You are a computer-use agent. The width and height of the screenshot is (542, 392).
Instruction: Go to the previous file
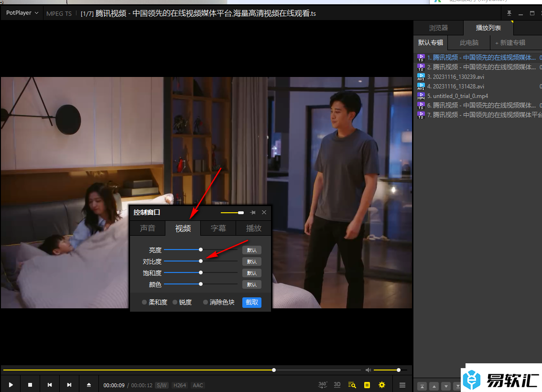(x=49, y=385)
